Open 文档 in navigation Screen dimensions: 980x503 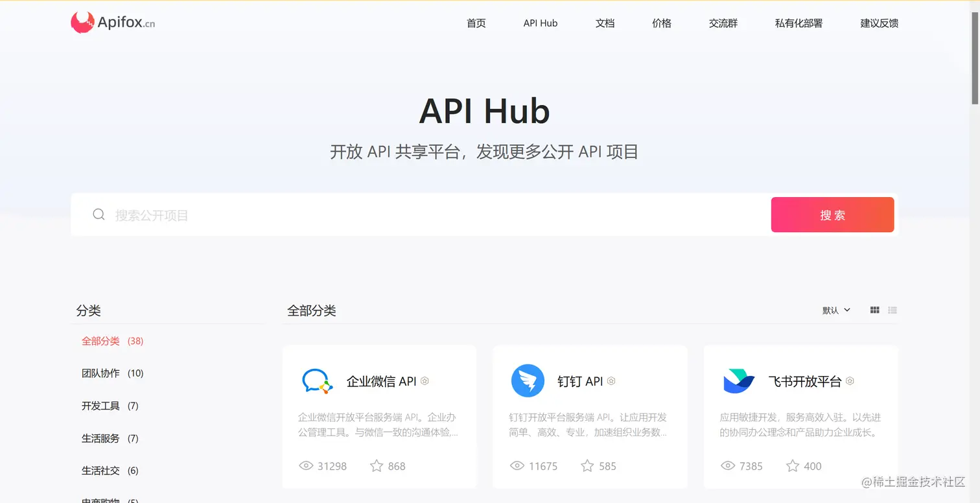605,23
